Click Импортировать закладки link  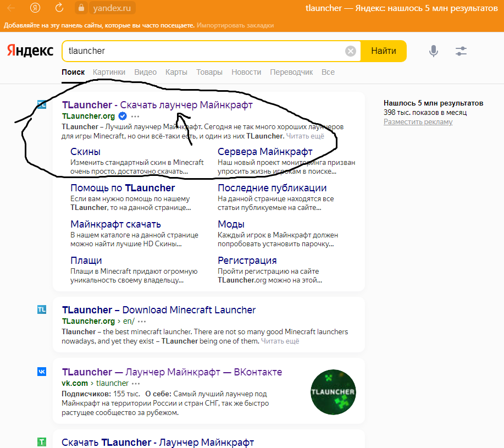(x=235, y=25)
